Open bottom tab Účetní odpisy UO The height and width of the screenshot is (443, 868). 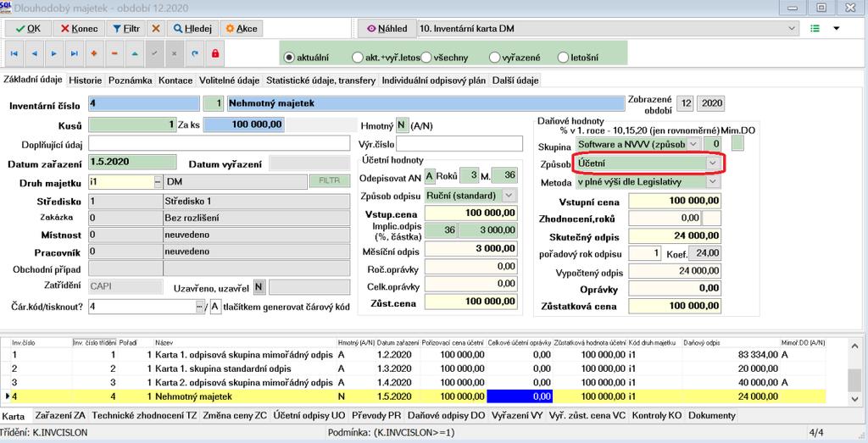click(x=309, y=415)
